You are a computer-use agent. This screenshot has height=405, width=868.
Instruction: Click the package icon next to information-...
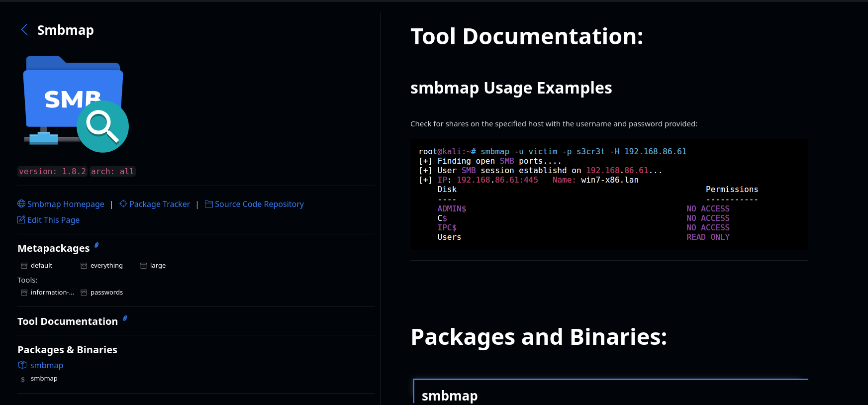click(x=24, y=293)
